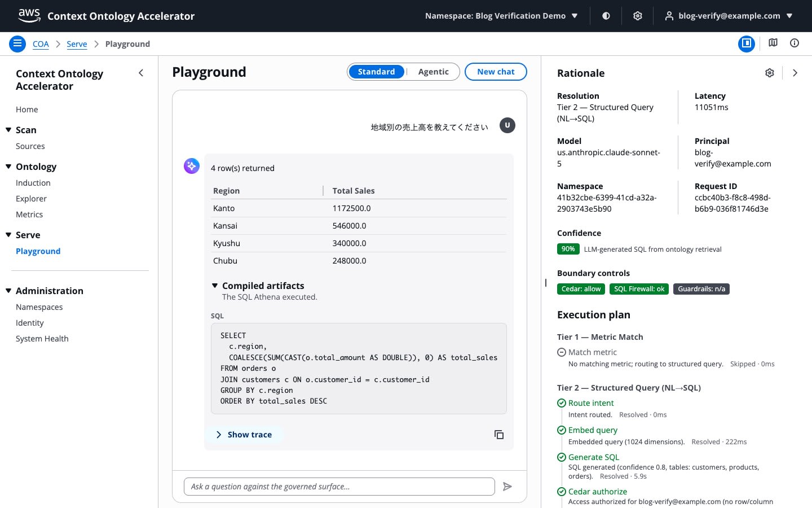812x508 pixels.
Task: Click the question input field
Action: (339, 487)
